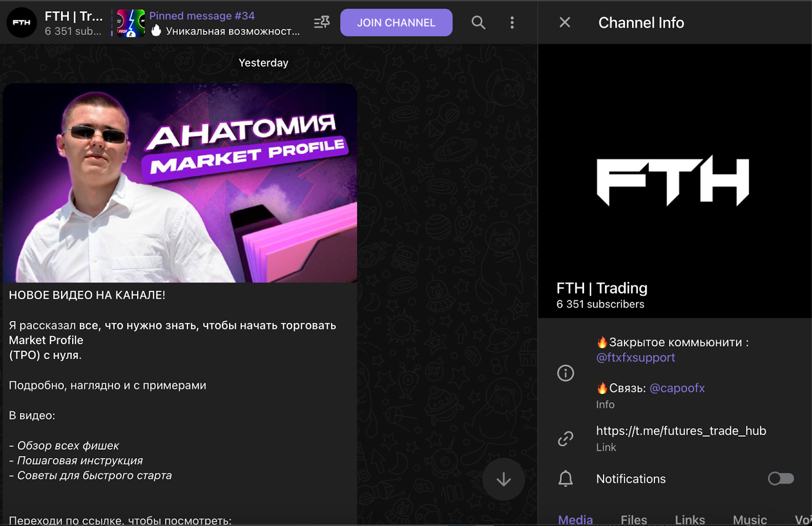Click 'Подробно, наглядно и с примерами' line

pyautogui.click(x=108, y=385)
